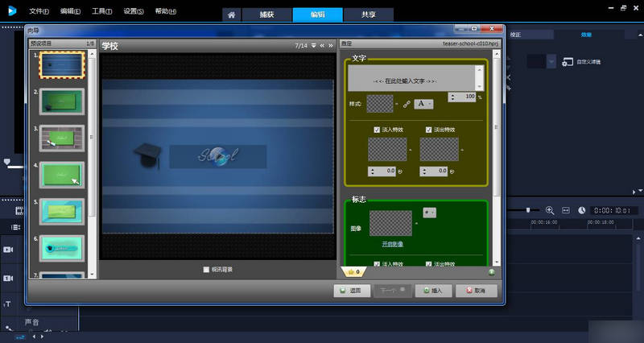Select preset thumbnail number 2

pos(62,101)
